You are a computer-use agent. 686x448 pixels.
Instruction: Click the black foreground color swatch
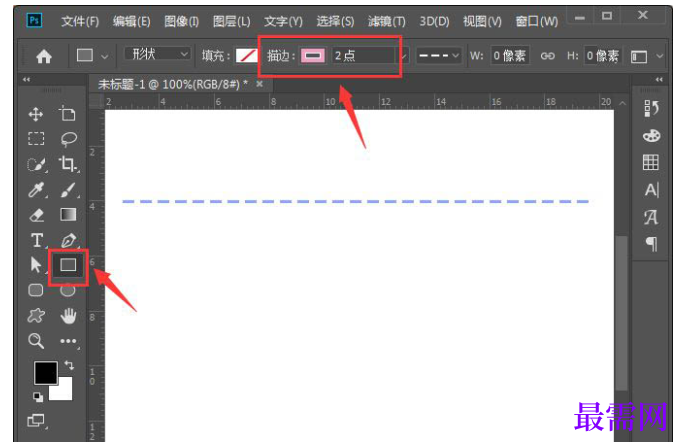click(46, 373)
